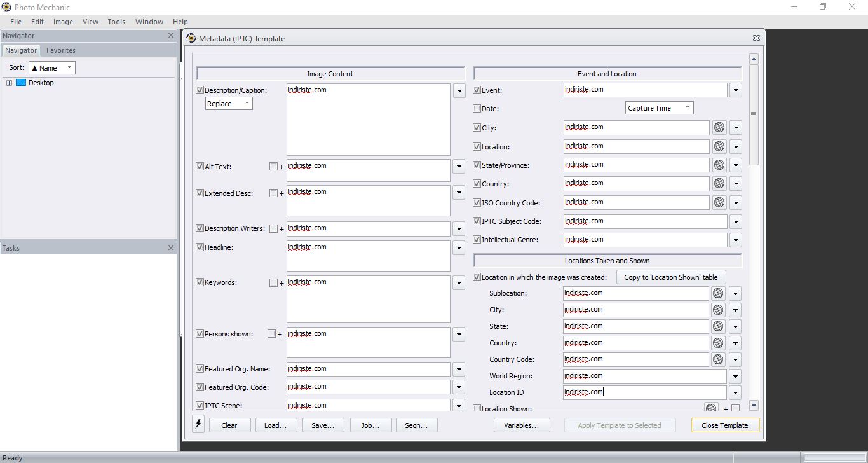Toggle the IPTC Scene checkbox

point(200,406)
